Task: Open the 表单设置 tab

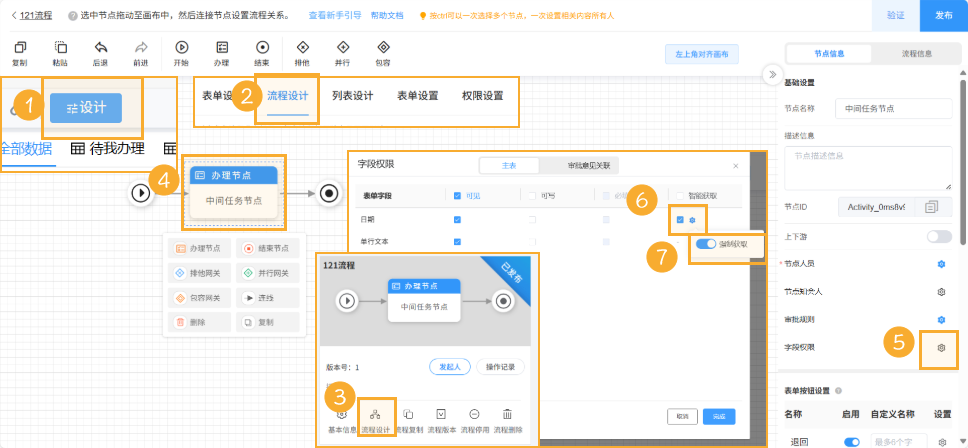Action: tap(417, 96)
